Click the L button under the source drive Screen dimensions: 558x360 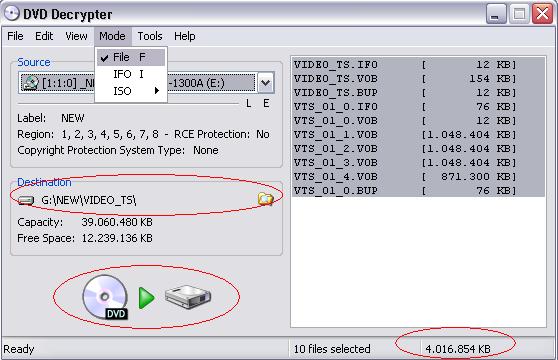(248, 104)
